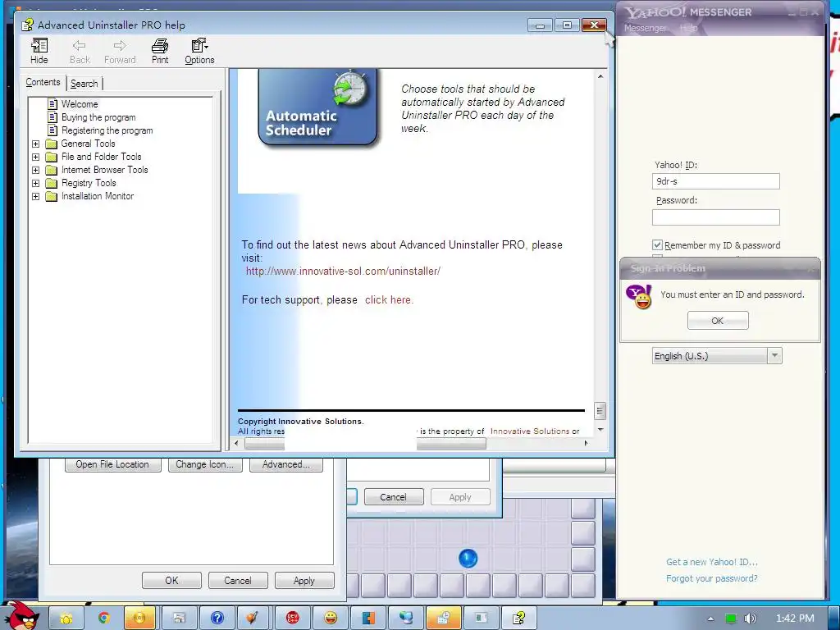Click the help pane scroll down arrow
The image size is (840, 630).
600,430
